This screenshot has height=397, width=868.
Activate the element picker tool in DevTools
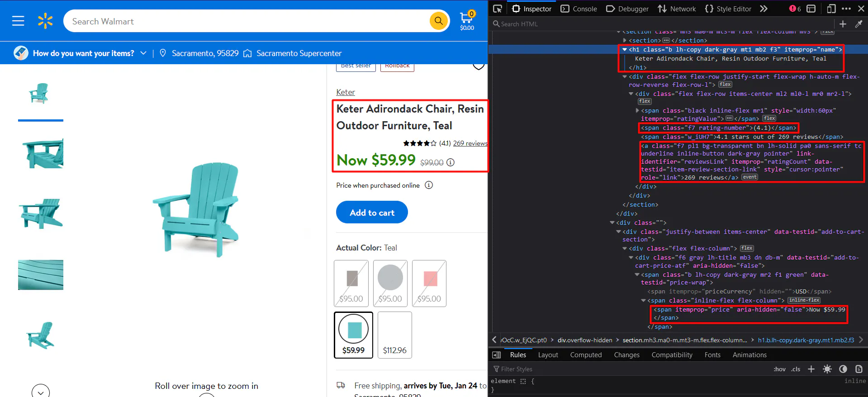498,9
